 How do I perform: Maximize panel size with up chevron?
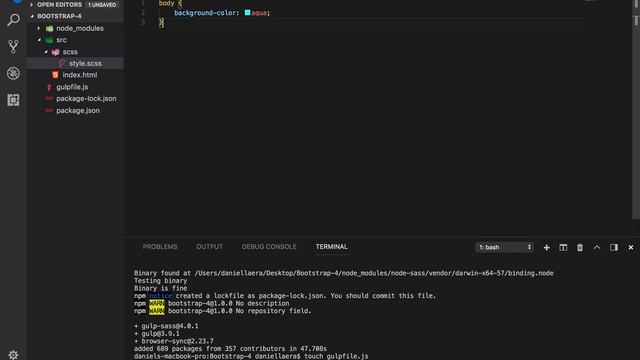pyautogui.click(x=597, y=247)
